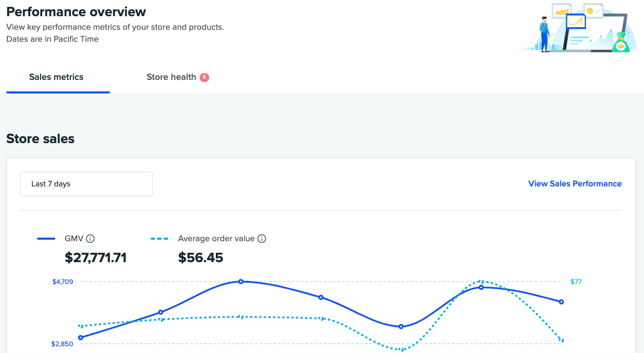The width and height of the screenshot is (644, 353).
Task: Click the GMV info icon
Action: tap(90, 239)
